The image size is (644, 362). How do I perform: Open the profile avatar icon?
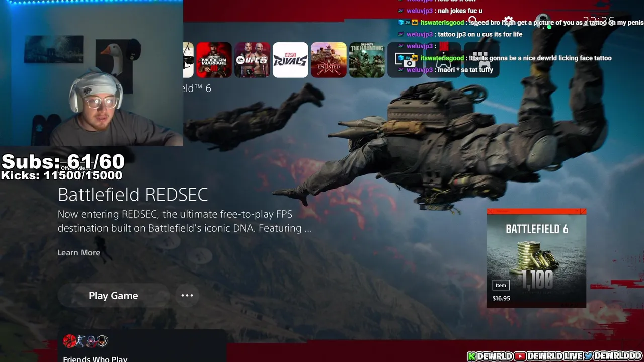[x=542, y=21]
